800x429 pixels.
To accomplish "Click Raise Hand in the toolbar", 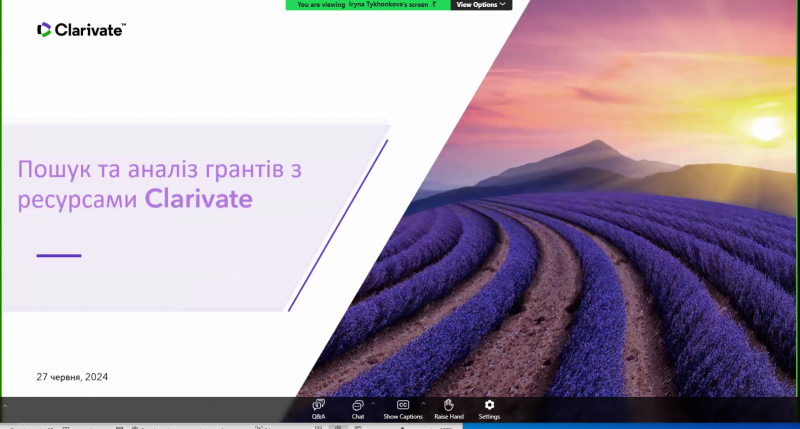I will [448, 410].
